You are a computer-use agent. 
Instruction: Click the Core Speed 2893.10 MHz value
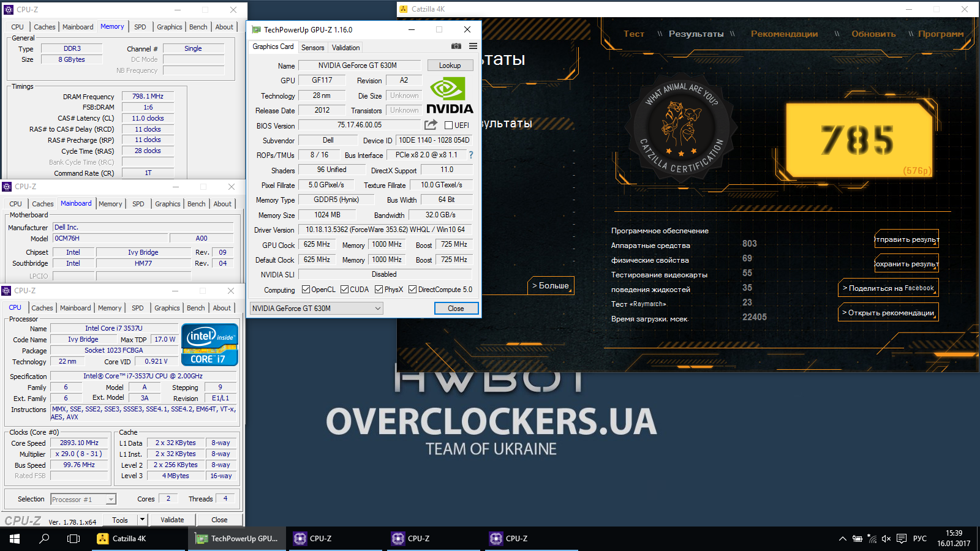pyautogui.click(x=79, y=443)
